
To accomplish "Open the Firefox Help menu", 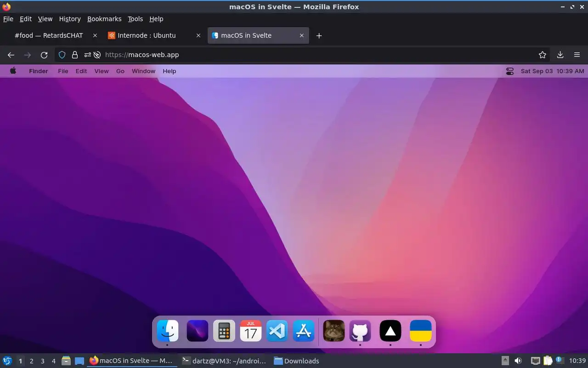I will pyautogui.click(x=156, y=19).
